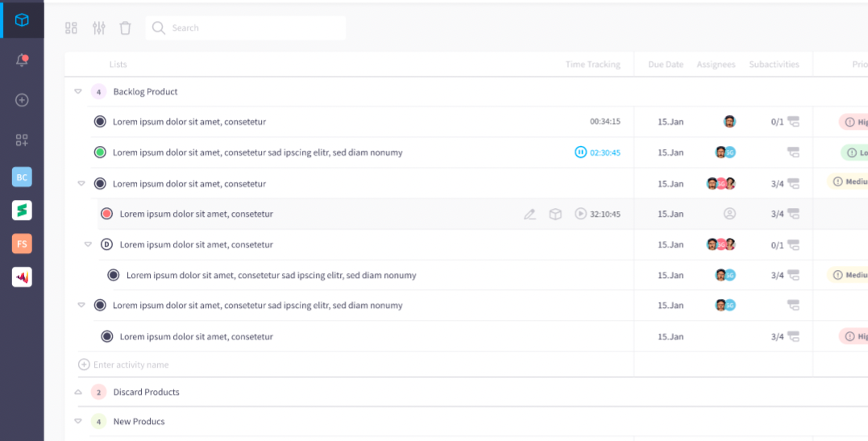868x441 pixels.
Task: Click the trash delete icon in toolbar
Action: coord(125,28)
